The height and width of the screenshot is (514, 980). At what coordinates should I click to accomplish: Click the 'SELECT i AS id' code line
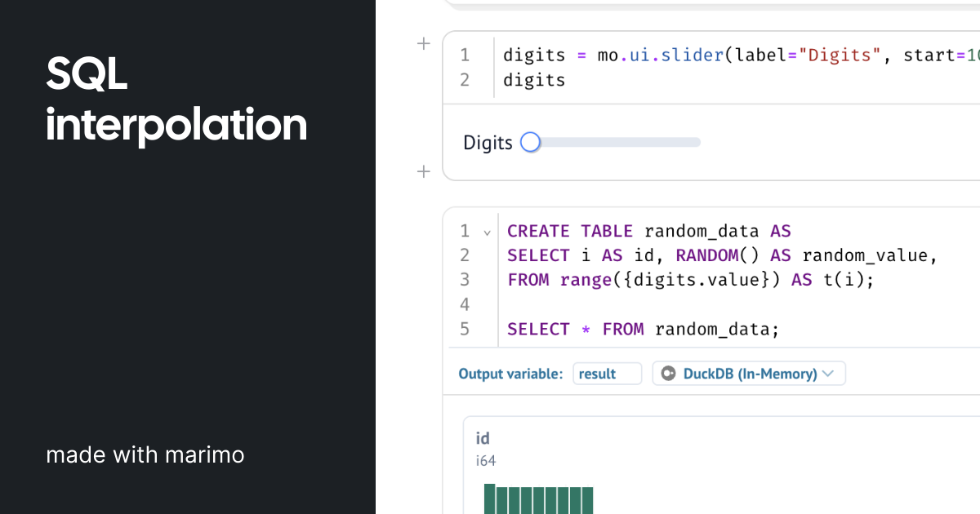723,255
